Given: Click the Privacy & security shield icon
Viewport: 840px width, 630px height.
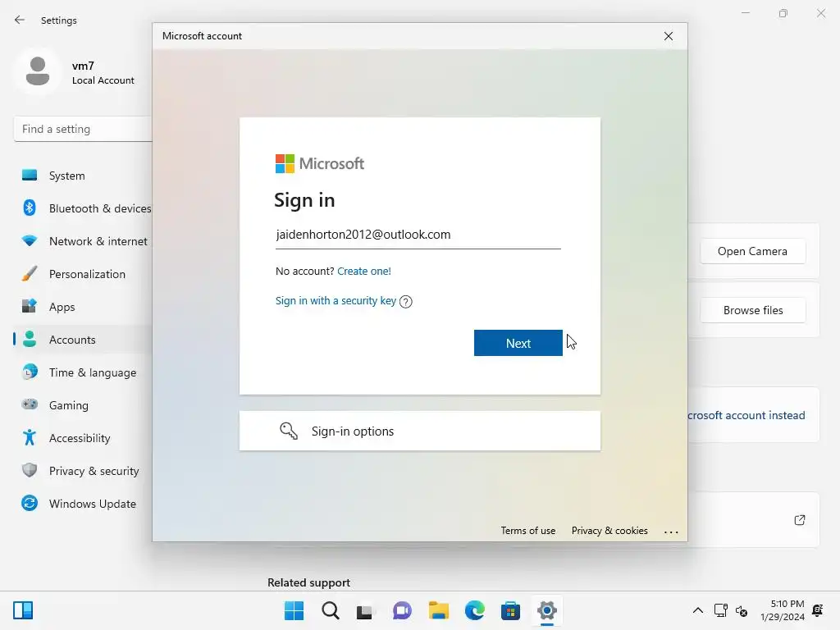Looking at the screenshot, I should pos(30,470).
